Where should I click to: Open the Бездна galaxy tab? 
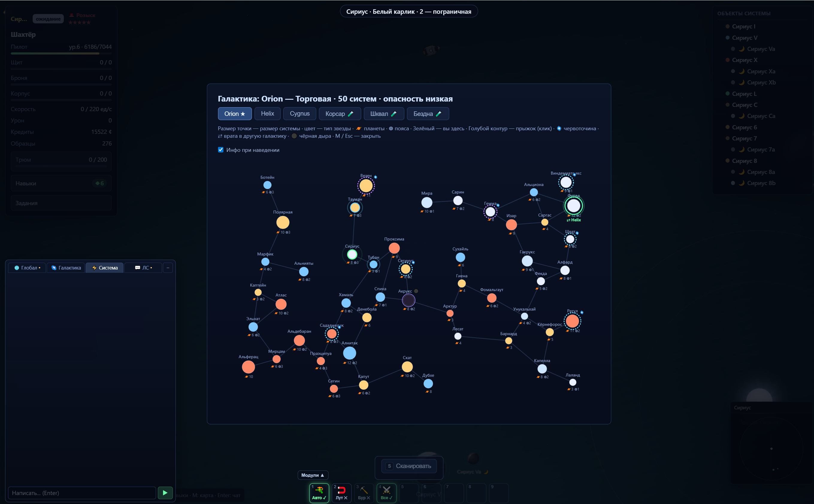(428, 114)
